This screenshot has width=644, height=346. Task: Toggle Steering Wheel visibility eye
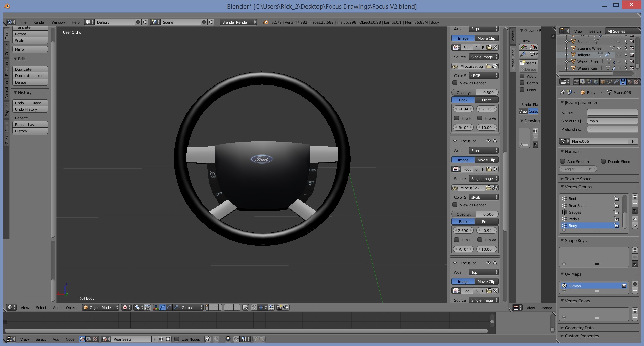point(619,48)
